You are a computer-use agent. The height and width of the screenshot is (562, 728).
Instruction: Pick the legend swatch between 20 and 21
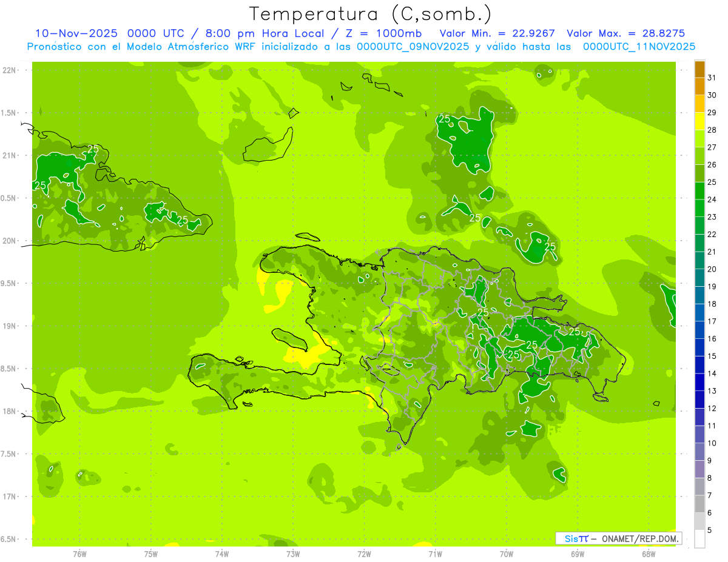(699, 261)
